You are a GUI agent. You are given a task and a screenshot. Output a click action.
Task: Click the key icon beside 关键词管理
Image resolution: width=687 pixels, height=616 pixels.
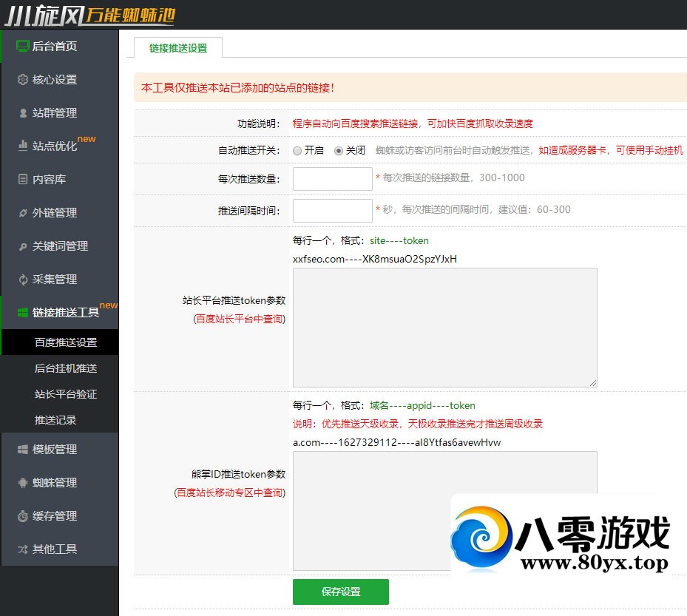pyautogui.click(x=22, y=246)
